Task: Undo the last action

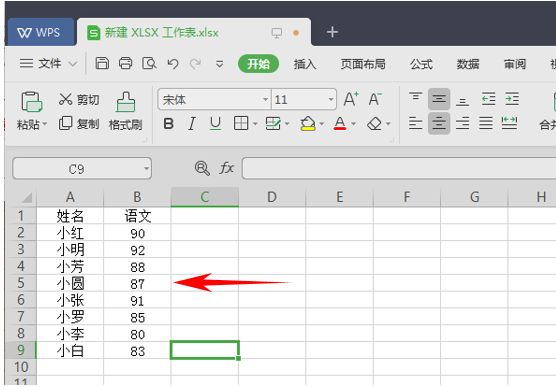Action: (173, 64)
